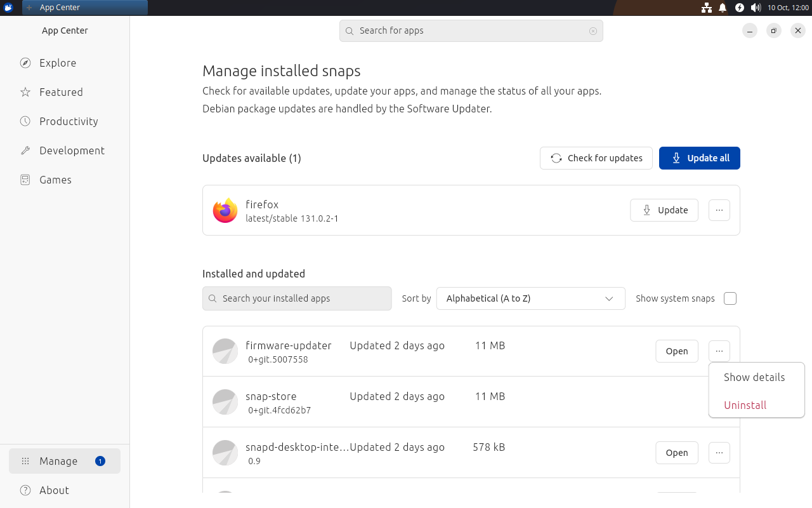Image resolution: width=812 pixels, height=508 pixels.
Task: Open the Explore section
Action: click(x=65, y=63)
